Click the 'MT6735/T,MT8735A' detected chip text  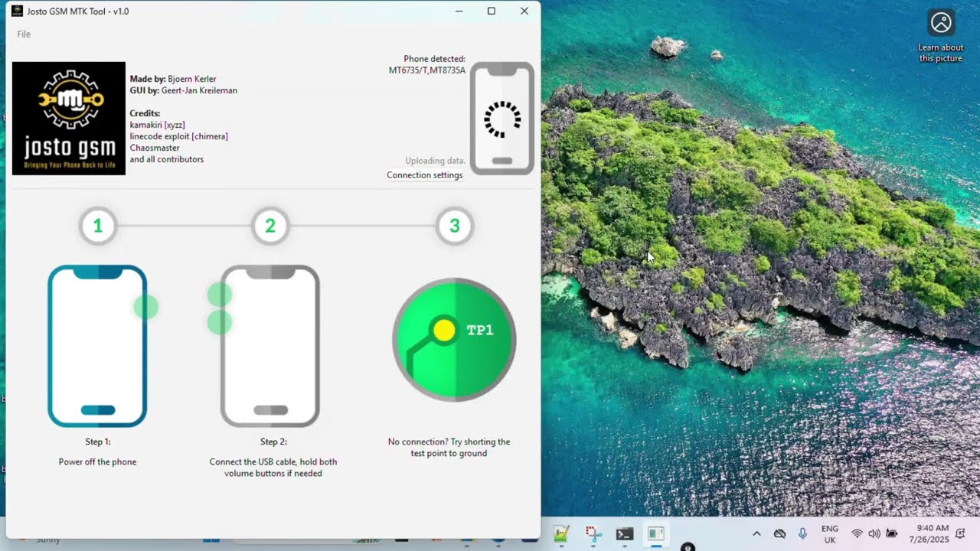click(x=427, y=70)
